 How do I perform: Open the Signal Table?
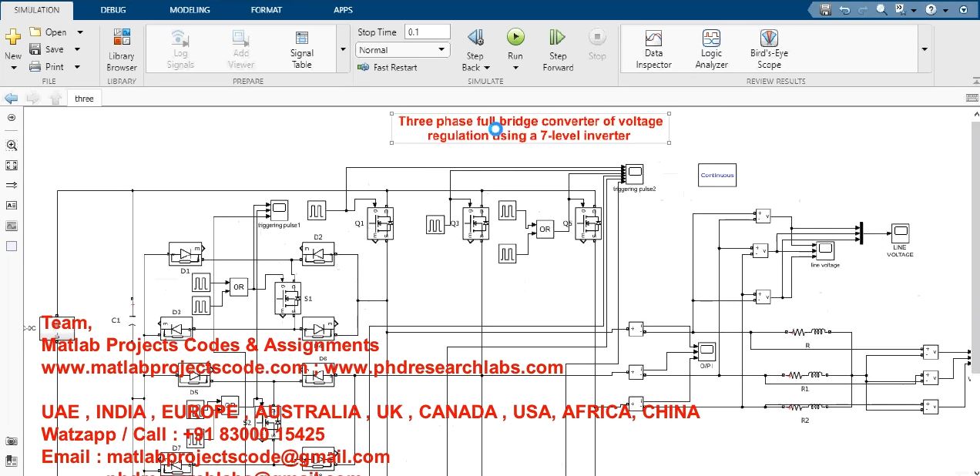(302, 49)
